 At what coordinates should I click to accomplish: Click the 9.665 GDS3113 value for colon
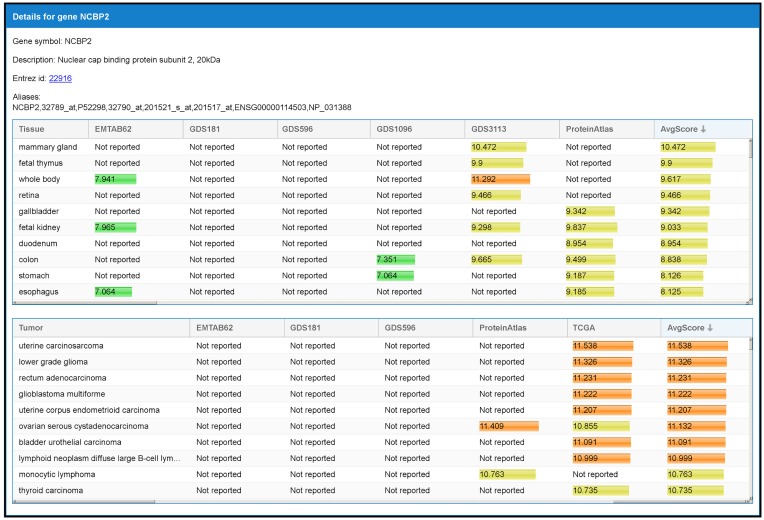[x=496, y=260]
